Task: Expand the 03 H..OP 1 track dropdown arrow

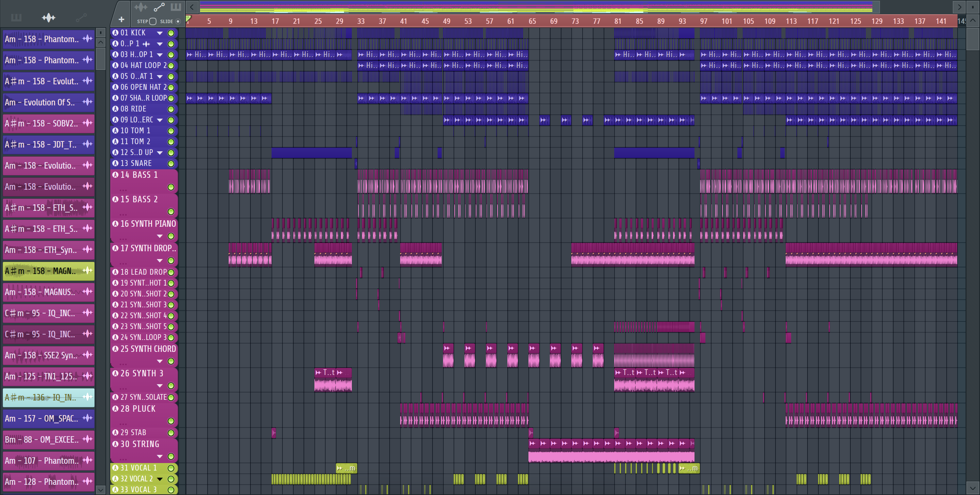Action: (x=160, y=55)
